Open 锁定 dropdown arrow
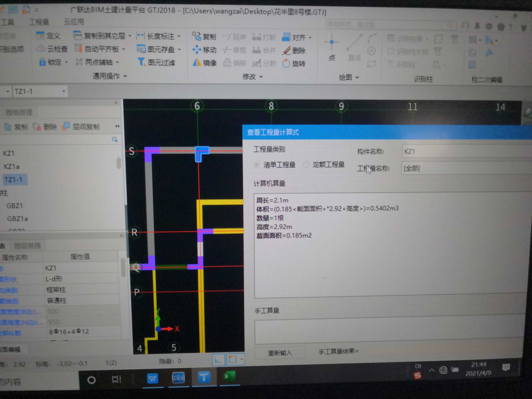 coord(66,62)
